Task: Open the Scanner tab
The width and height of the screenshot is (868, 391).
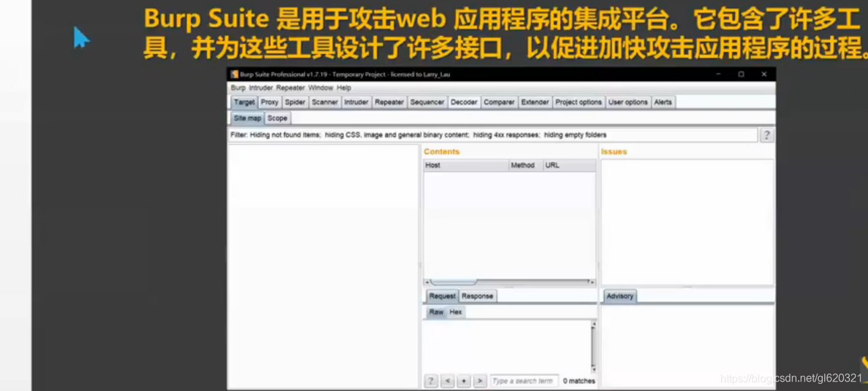Action: tap(324, 102)
